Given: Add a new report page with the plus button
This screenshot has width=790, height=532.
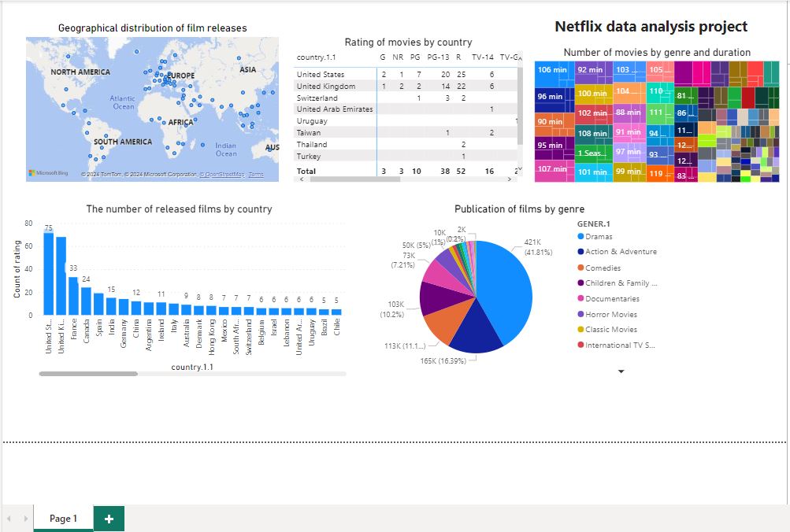Looking at the screenshot, I should coord(109,519).
